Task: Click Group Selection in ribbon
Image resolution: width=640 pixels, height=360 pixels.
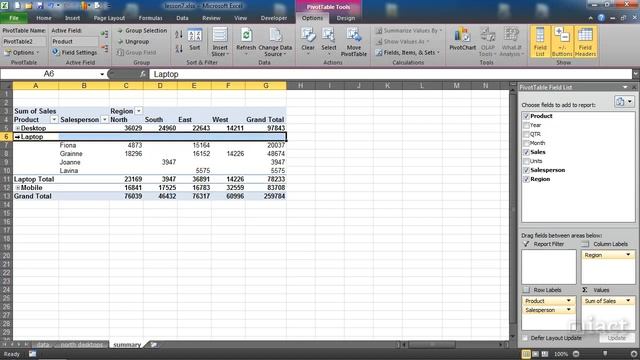Action: [142, 31]
